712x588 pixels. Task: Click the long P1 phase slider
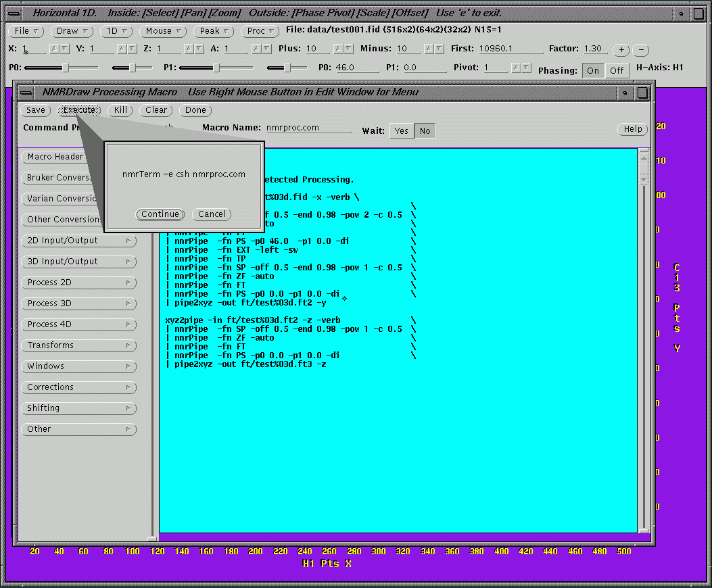(x=216, y=68)
